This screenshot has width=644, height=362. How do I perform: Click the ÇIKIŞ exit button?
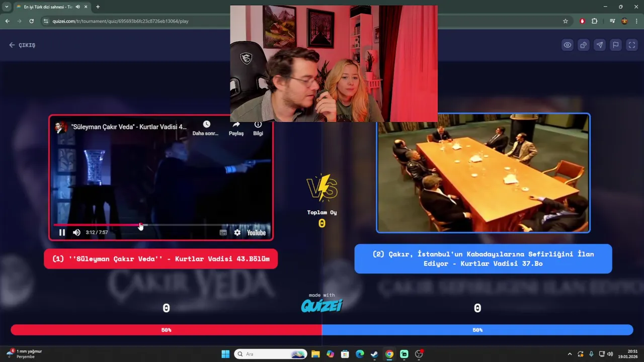(x=22, y=45)
